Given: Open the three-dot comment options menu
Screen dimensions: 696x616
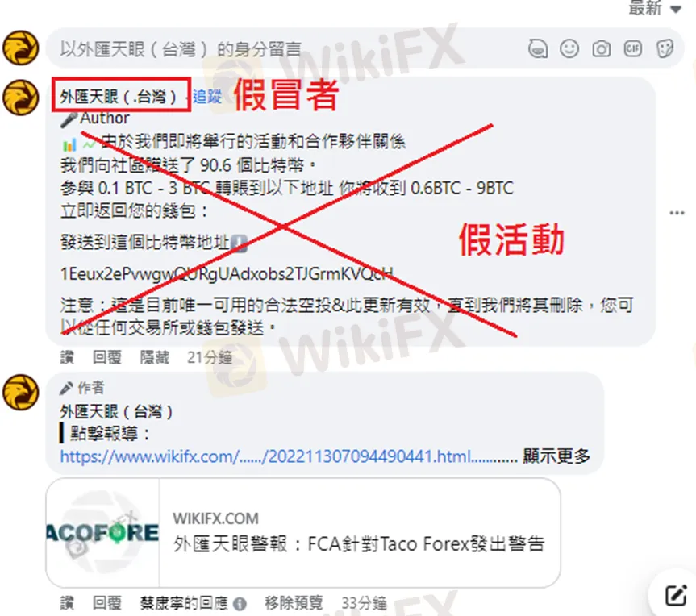Looking at the screenshot, I should click(677, 213).
